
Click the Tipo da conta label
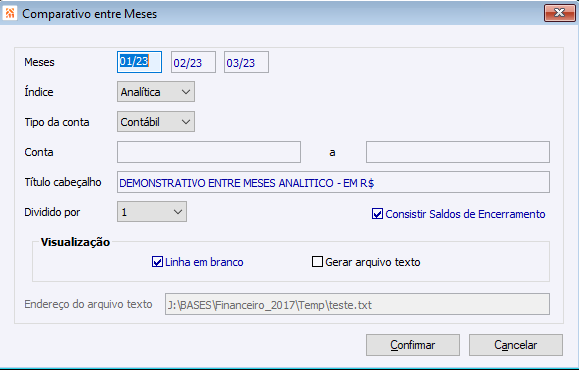[56, 122]
